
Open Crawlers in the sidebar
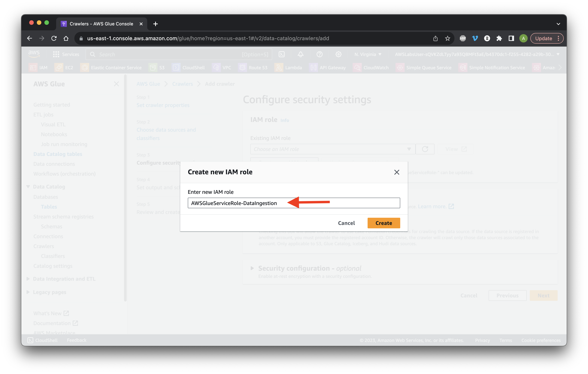pyautogui.click(x=43, y=246)
